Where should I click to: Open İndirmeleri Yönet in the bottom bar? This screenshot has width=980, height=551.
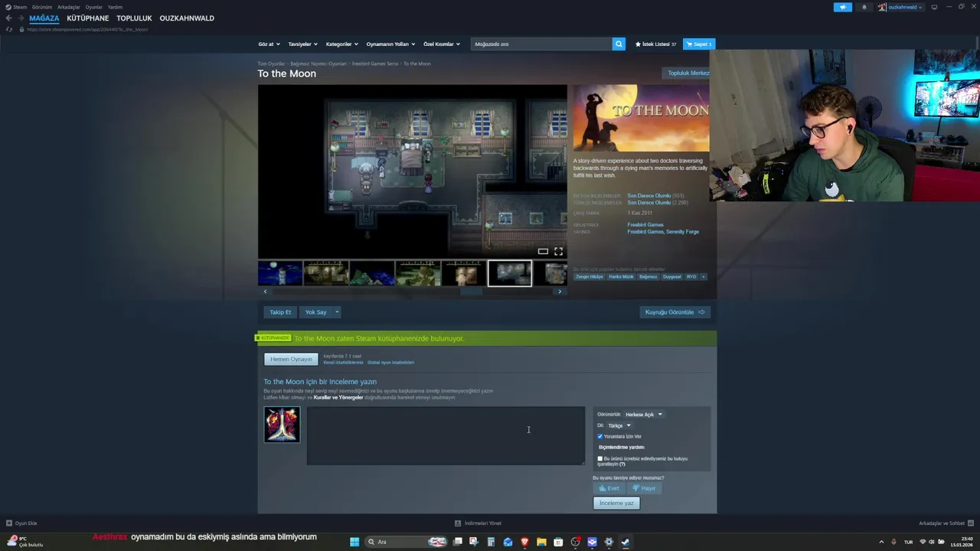coord(478,523)
